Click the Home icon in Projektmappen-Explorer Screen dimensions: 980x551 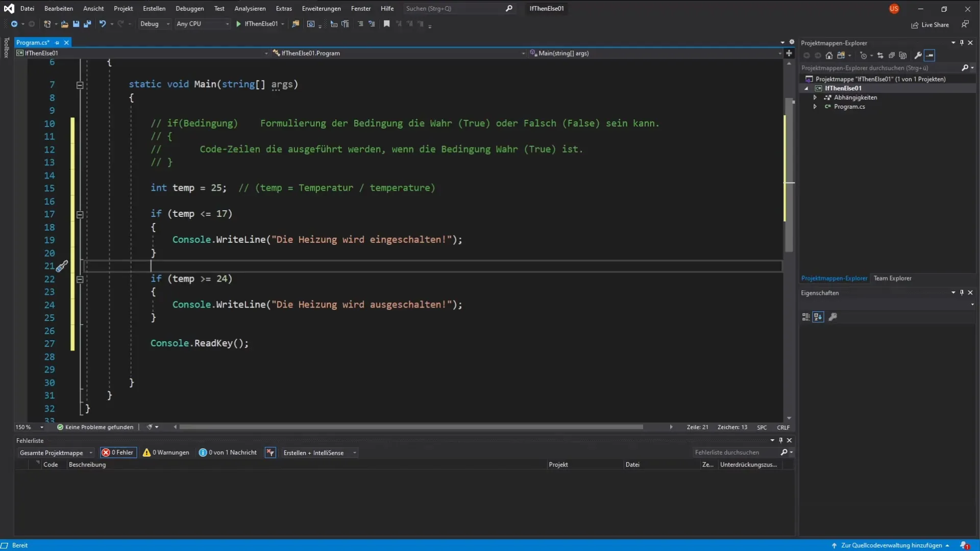(829, 55)
